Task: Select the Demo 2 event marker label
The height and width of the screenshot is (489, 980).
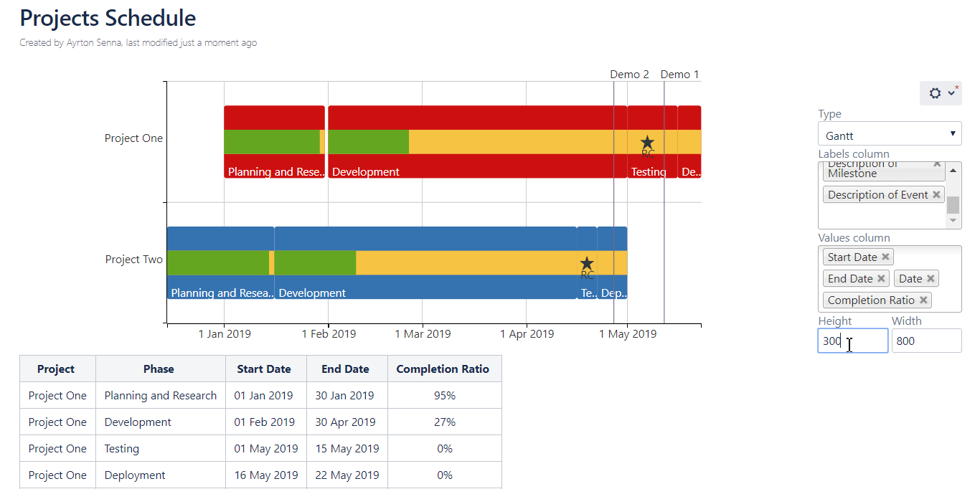Action: tap(629, 75)
